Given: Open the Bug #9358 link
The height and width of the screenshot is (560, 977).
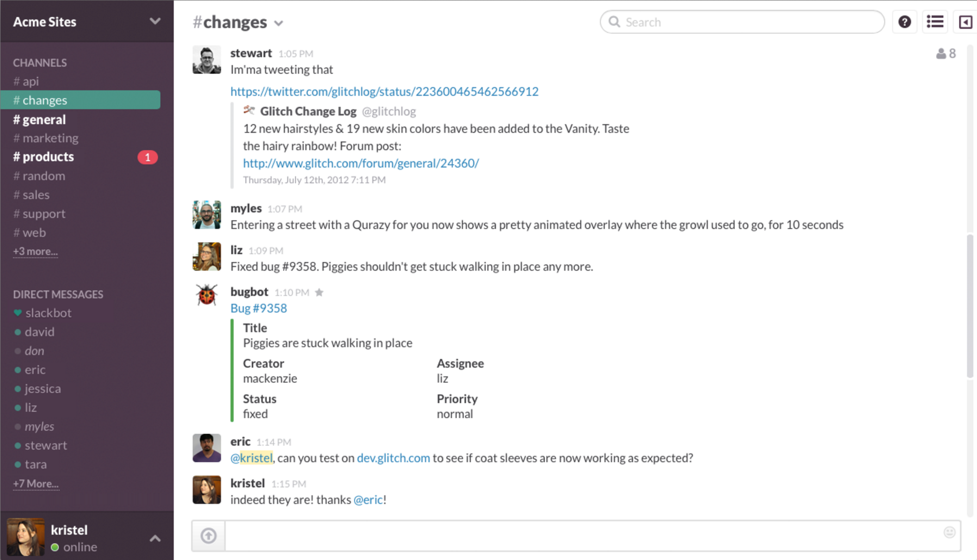Looking at the screenshot, I should pos(259,308).
